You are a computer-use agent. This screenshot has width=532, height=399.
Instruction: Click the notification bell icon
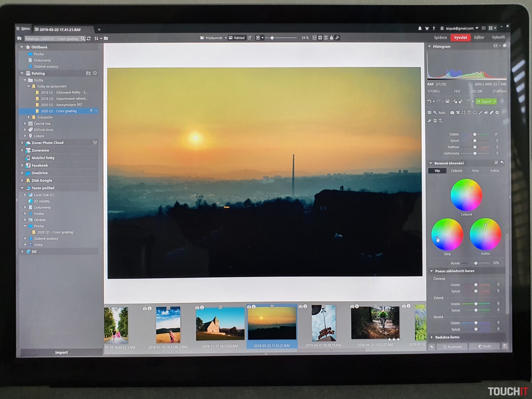(420, 28)
